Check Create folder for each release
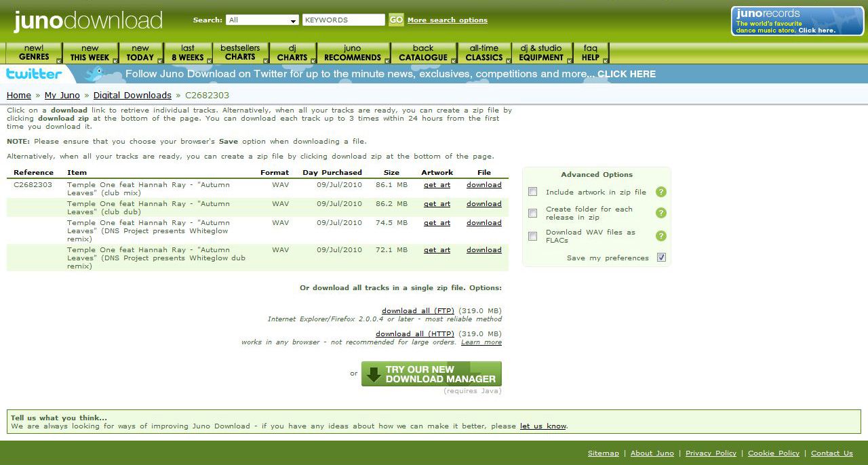The width and height of the screenshot is (868, 465). point(533,213)
